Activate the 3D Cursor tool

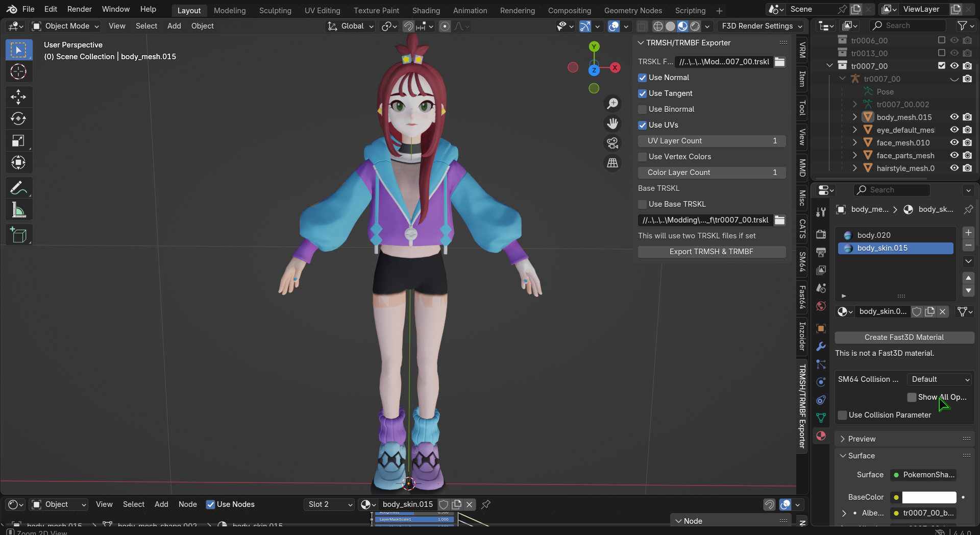click(x=19, y=72)
